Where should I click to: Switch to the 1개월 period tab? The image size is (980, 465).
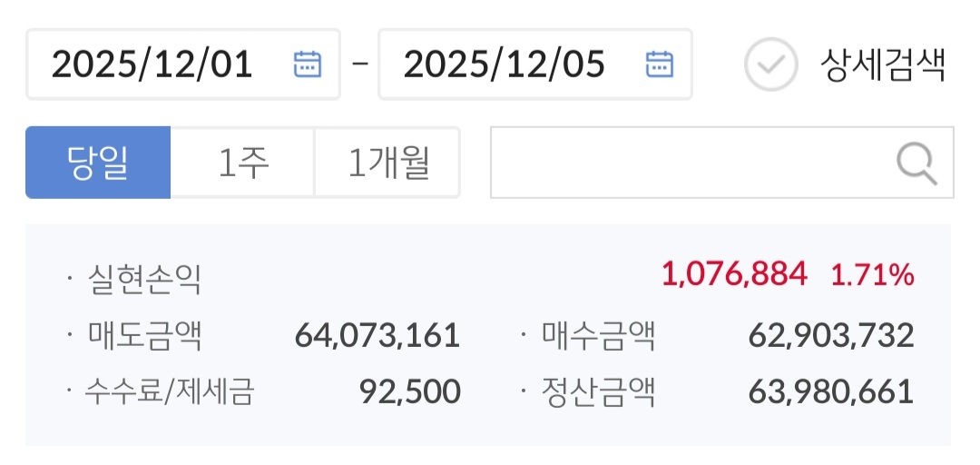[387, 163]
